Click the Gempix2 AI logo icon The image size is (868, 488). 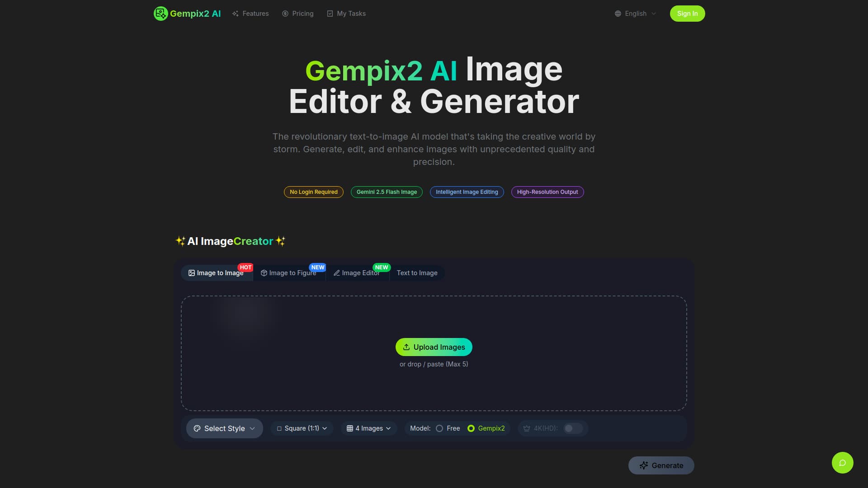[160, 13]
